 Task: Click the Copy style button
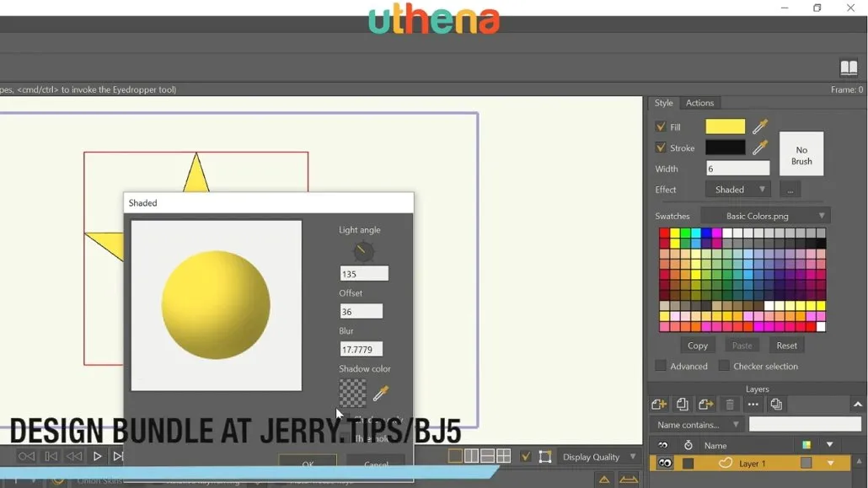(x=698, y=345)
